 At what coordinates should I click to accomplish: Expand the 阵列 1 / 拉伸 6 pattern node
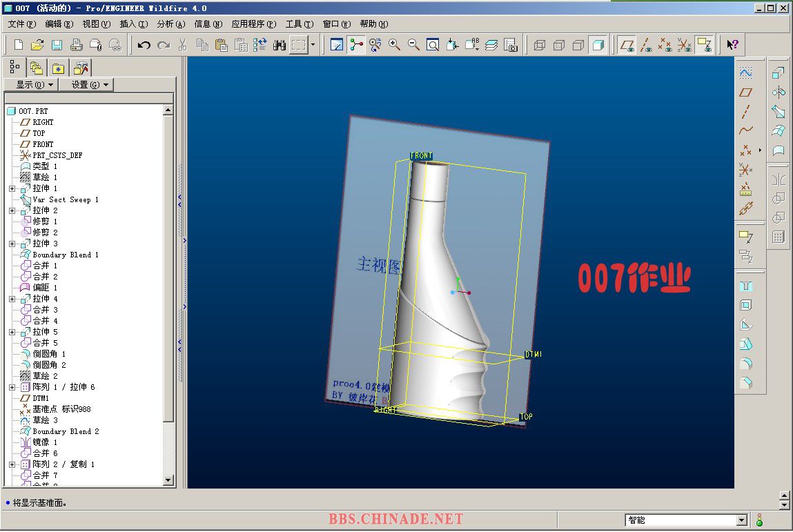tap(12, 387)
